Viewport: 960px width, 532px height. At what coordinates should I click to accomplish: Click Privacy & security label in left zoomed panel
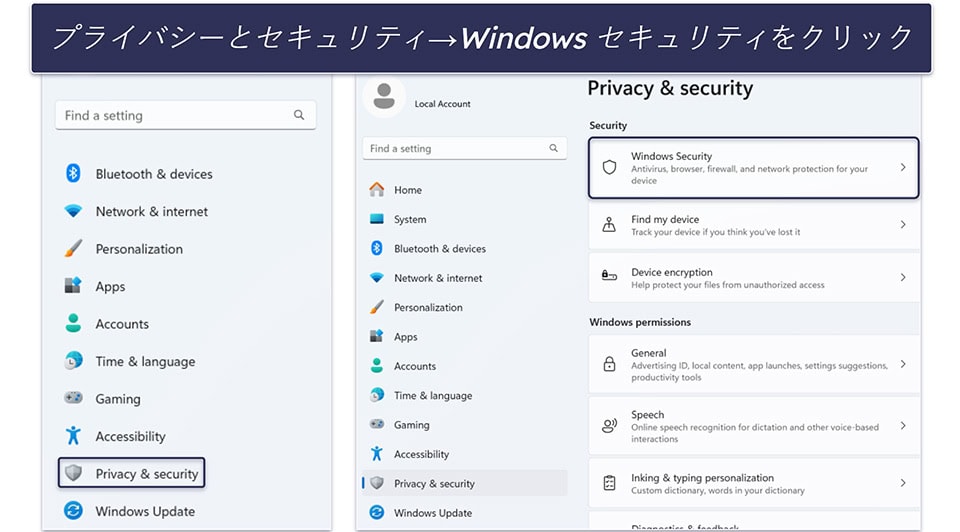click(147, 474)
